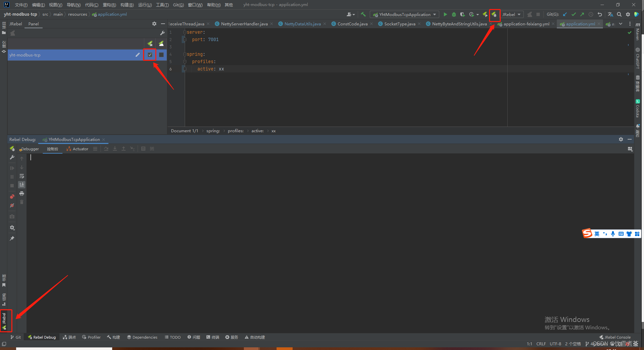Open Rebel Debug tool window gear options
This screenshot has width=644, height=350.
pos(621,139)
